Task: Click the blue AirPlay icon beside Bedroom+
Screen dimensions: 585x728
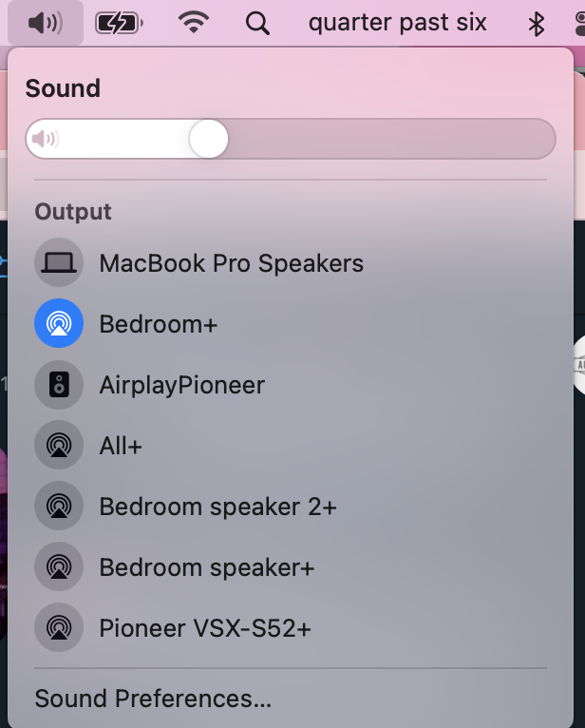Action: [x=59, y=323]
